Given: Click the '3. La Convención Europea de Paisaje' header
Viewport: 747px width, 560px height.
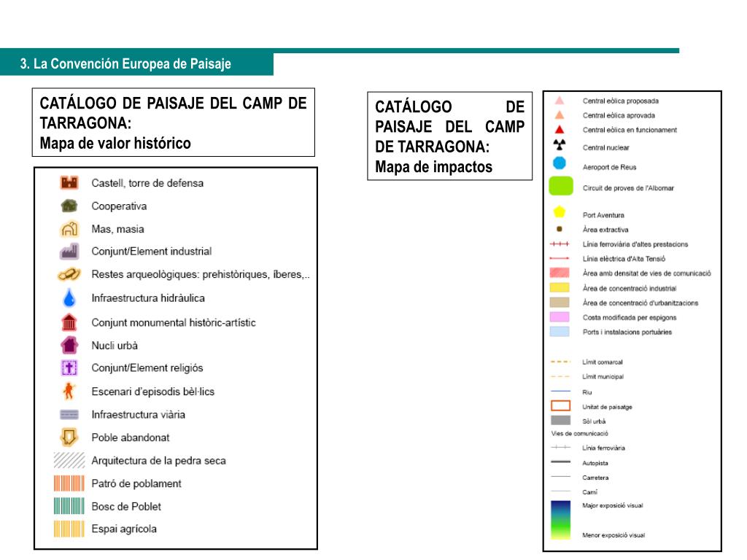Looking at the screenshot, I should pos(125,64).
